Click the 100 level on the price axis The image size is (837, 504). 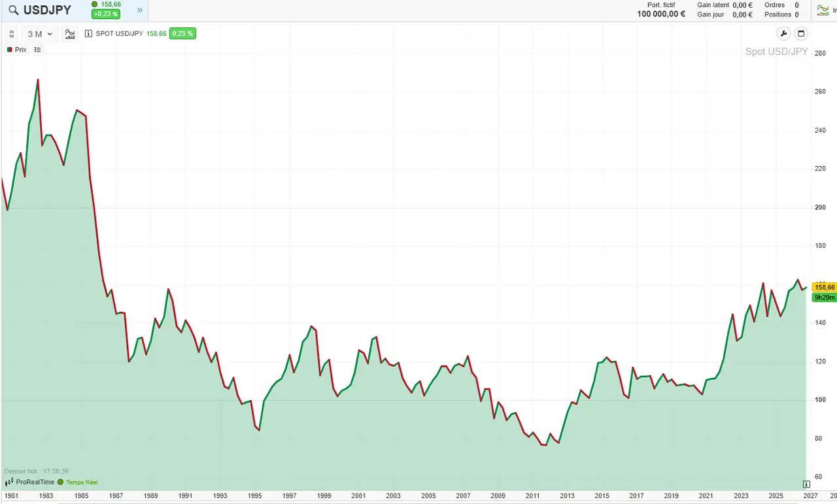click(820, 400)
